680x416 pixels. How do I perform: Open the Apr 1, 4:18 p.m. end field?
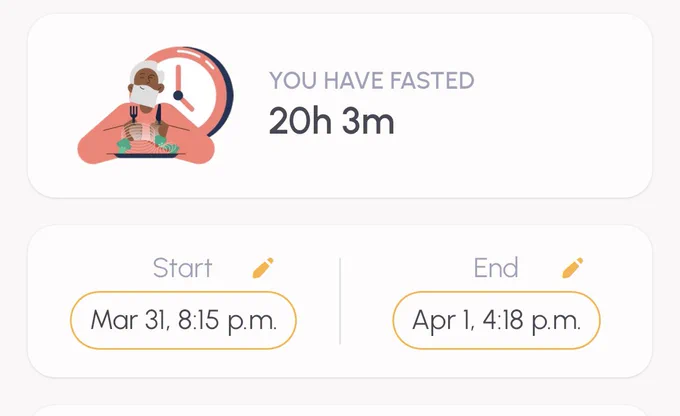point(496,320)
